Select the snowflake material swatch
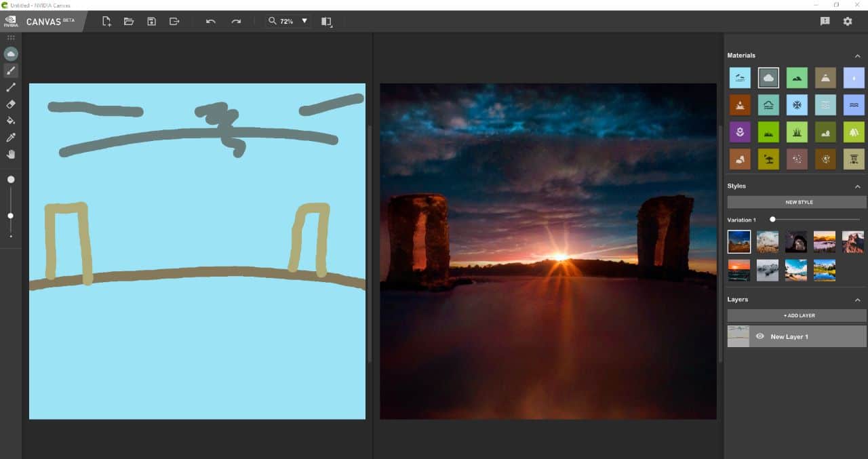 click(797, 105)
